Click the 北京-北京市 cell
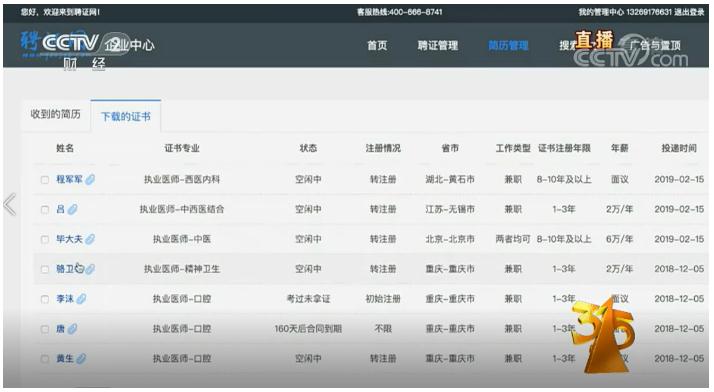Screen dimensions: 714x392 coord(450,239)
